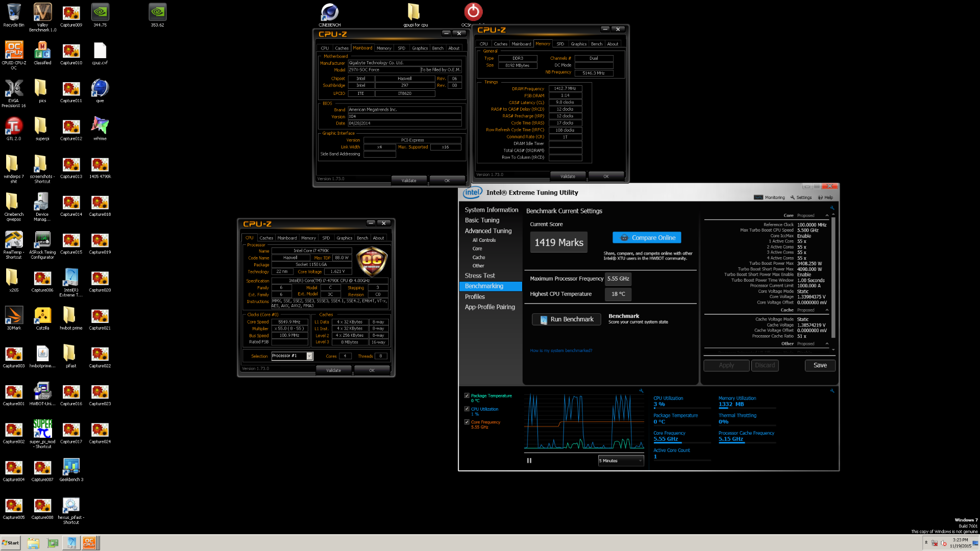This screenshot has height=551, width=980.
Task: Click Compare Online button
Action: click(x=647, y=238)
